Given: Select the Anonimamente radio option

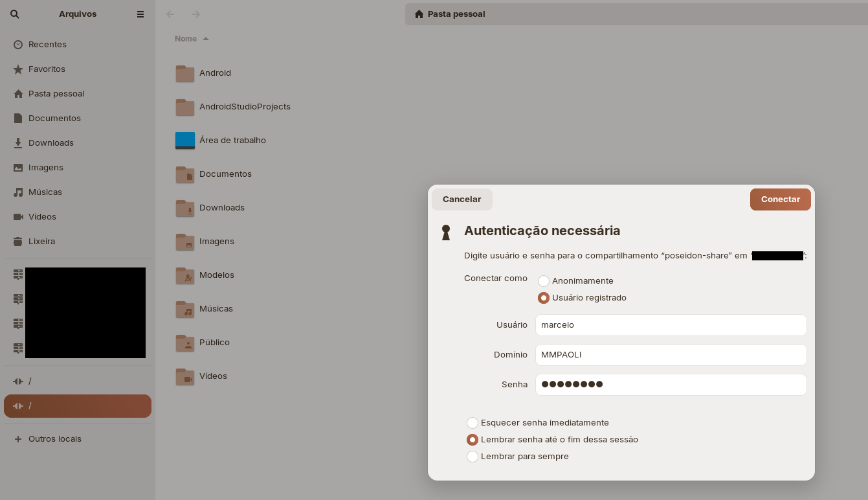Looking at the screenshot, I should 544,281.
